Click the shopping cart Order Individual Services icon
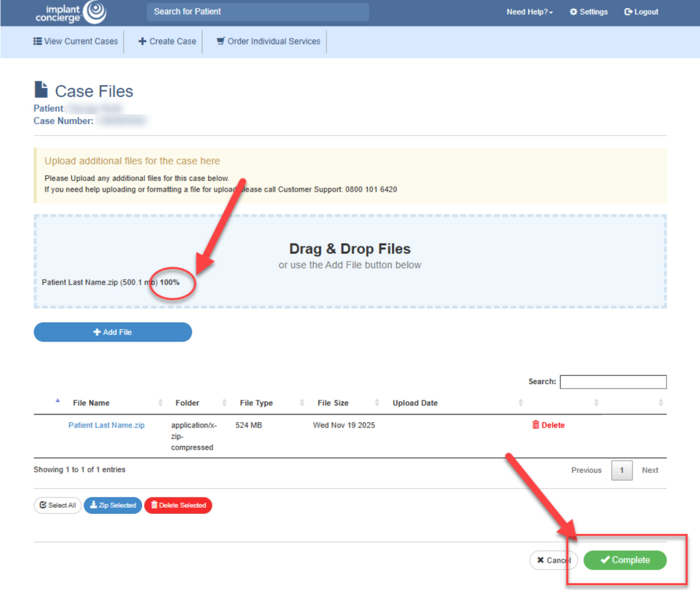 click(x=221, y=41)
